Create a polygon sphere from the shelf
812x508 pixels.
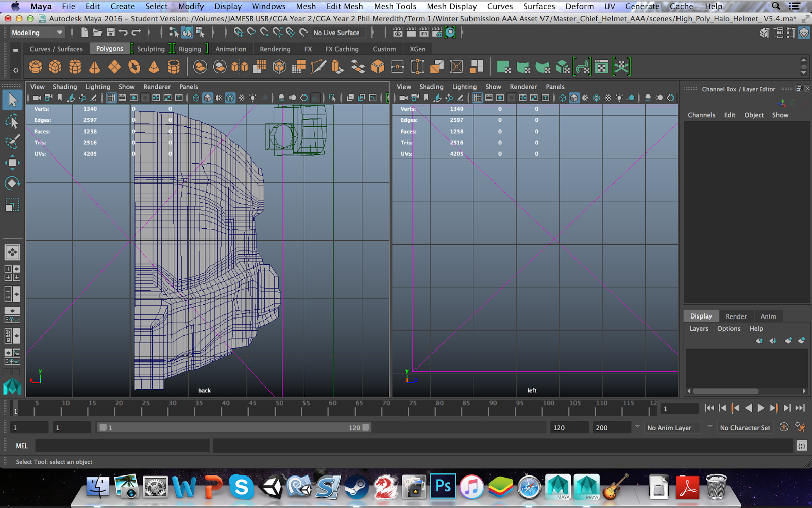coord(36,67)
